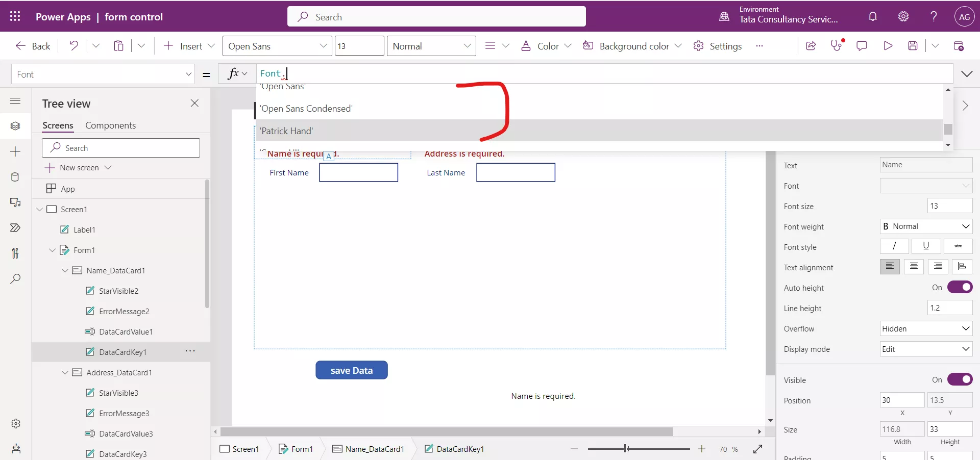The image size is (980, 460).
Task: Open the Data pane using the cylinder icon
Action: point(15,177)
